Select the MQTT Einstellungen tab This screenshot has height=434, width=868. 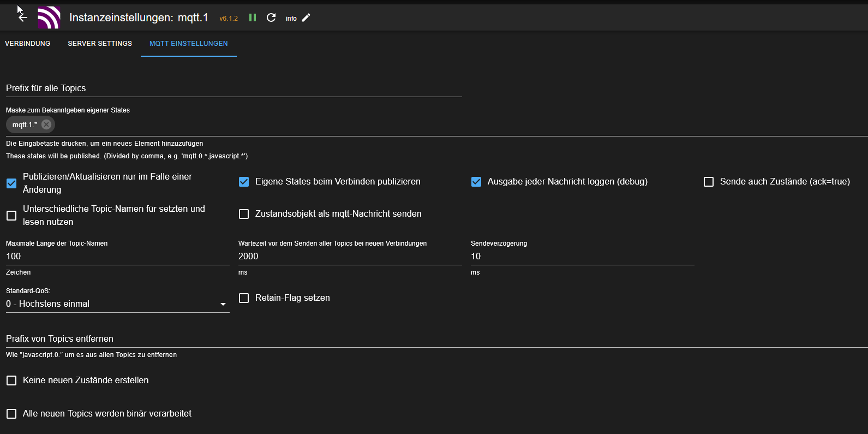[189, 44]
